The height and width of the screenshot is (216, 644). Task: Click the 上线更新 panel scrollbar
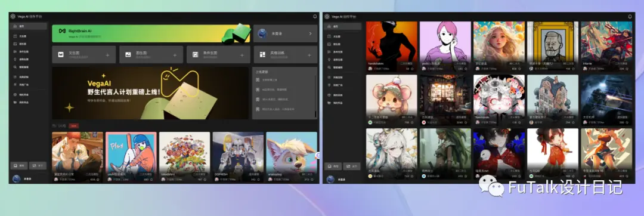pyautogui.click(x=316, y=97)
